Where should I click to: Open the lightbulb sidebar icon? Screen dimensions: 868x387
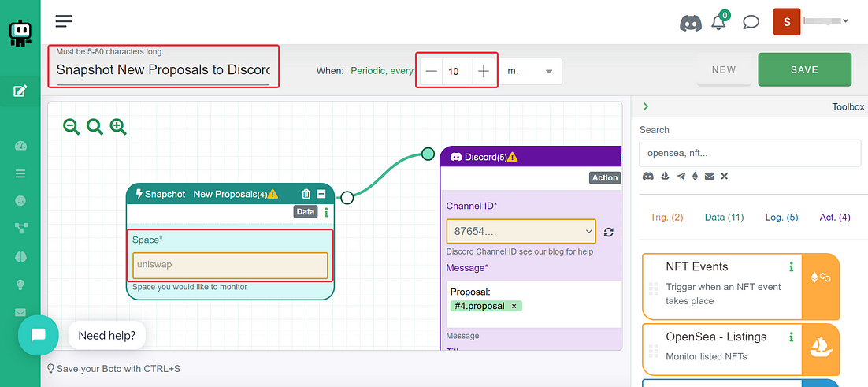click(20, 285)
